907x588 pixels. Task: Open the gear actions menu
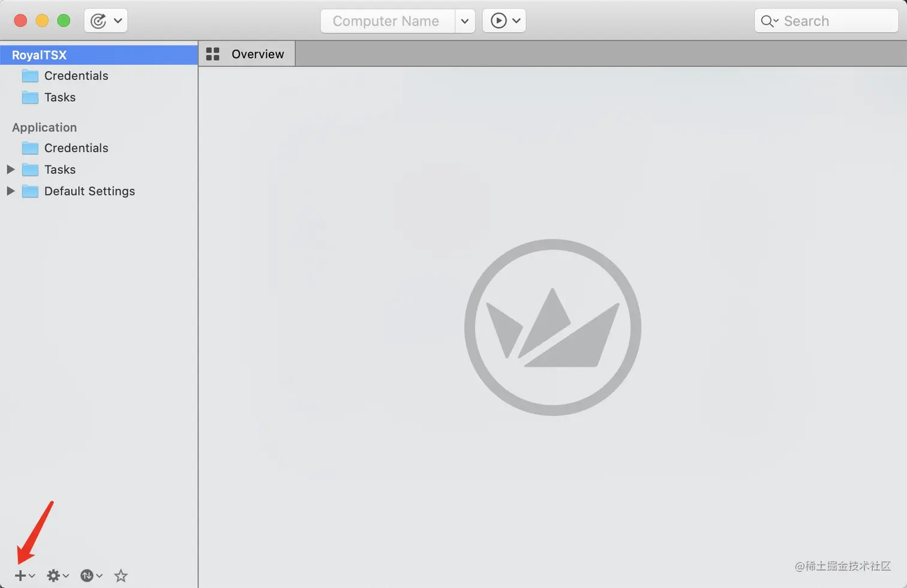(58, 575)
